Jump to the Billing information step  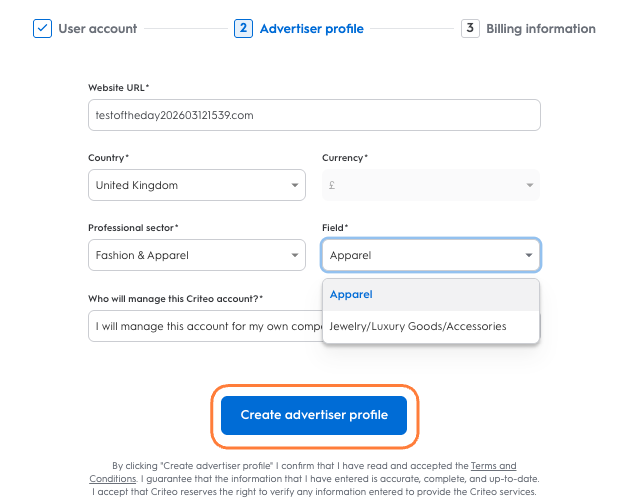(540, 29)
